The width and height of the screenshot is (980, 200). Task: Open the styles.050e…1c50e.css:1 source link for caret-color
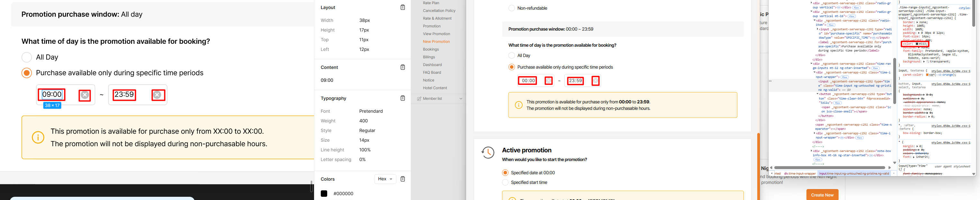(x=950, y=71)
